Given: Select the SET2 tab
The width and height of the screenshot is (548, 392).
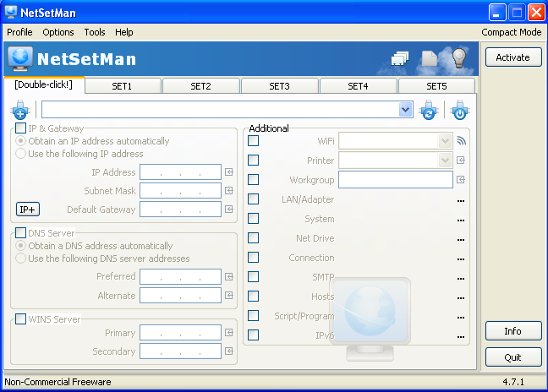Looking at the screenshot, I should 200,86.
